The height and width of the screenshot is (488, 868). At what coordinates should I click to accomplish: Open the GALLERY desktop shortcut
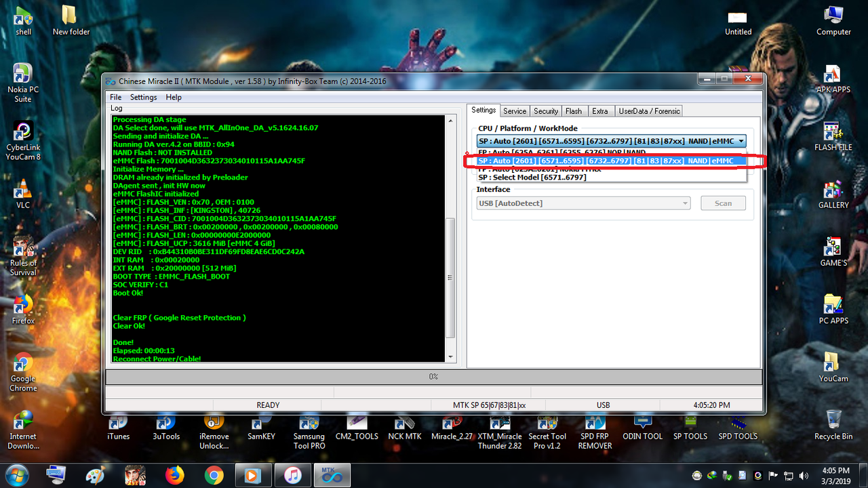pos(833,195)
